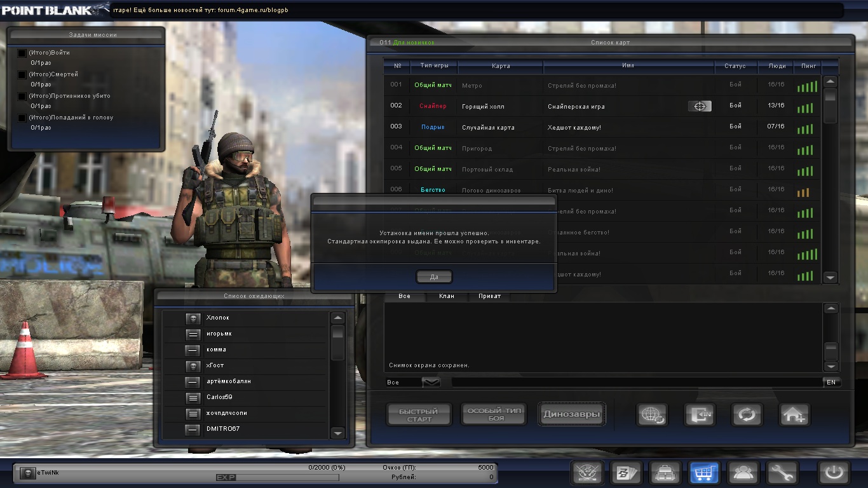Toggle the (Итого)Противников убито checkbox
868x488 pixels.
22,97
